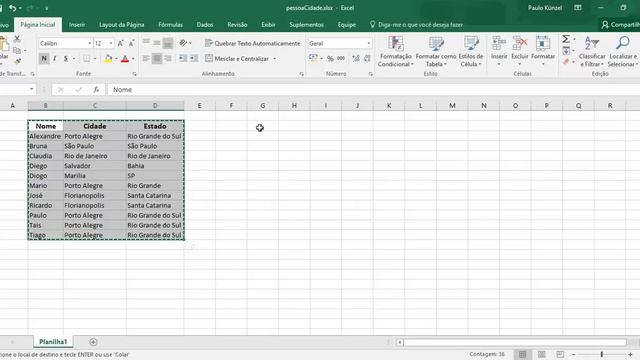Click the fill color bucket icon
The height and width of the screenshot is (360, 640).
click(x=108, y=59)
